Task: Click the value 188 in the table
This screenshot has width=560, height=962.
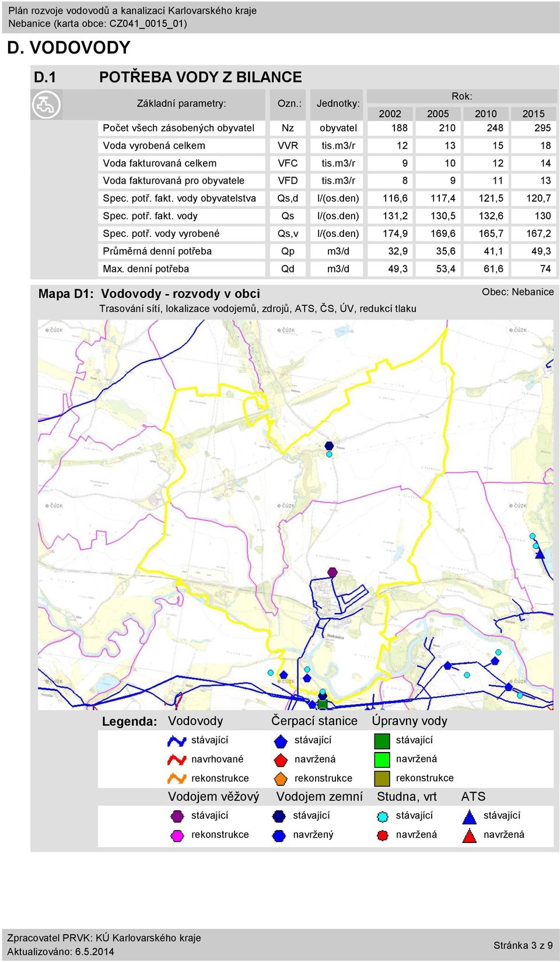Action: [x=400, y=128]
